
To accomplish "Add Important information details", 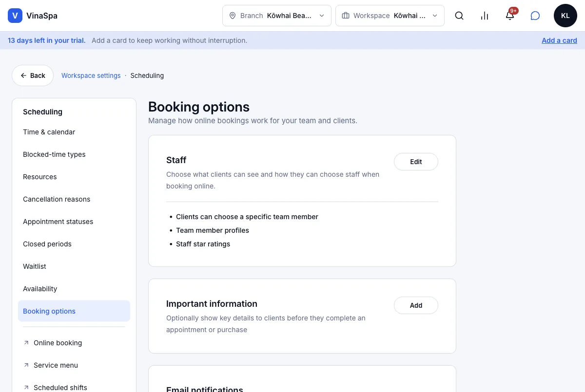I will 416,305.
